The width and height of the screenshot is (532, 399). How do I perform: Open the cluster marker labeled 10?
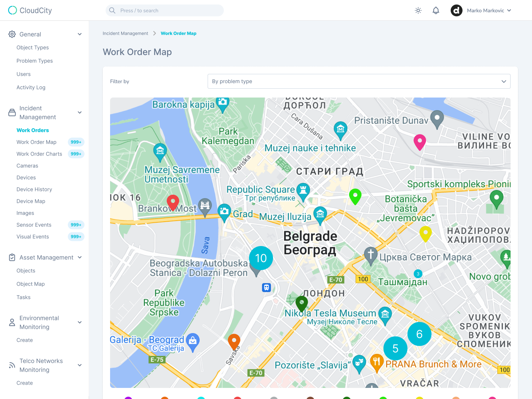261,258
